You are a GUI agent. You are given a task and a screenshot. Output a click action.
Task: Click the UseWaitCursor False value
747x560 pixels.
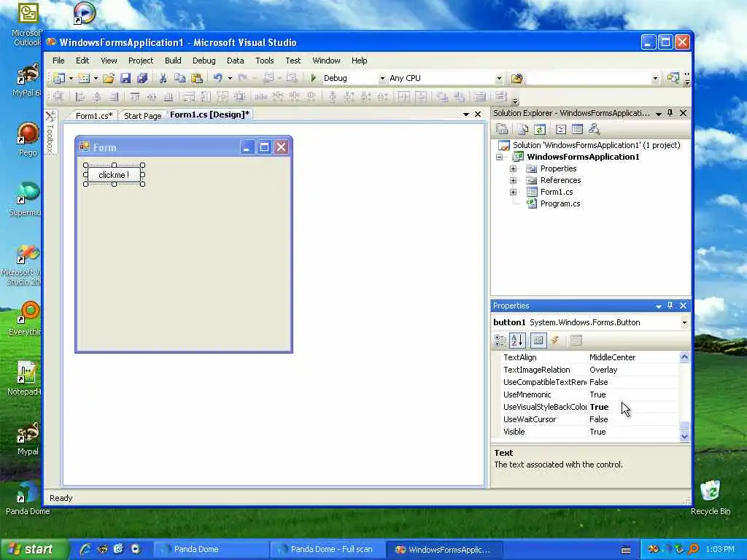[598, 419]
